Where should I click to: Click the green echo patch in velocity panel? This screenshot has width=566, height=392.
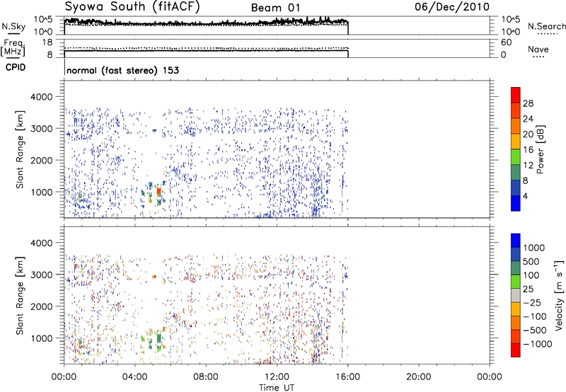[x=158, y=341]
